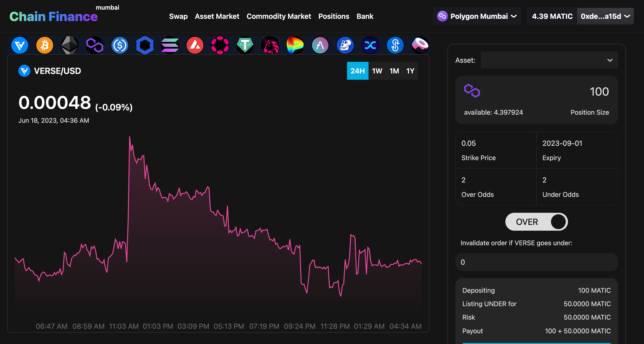The height and width of the screenshot is (344, 644).
Task: Click the Chain Finance logo link
Action: pyautogui.click(x=53, y=17)
